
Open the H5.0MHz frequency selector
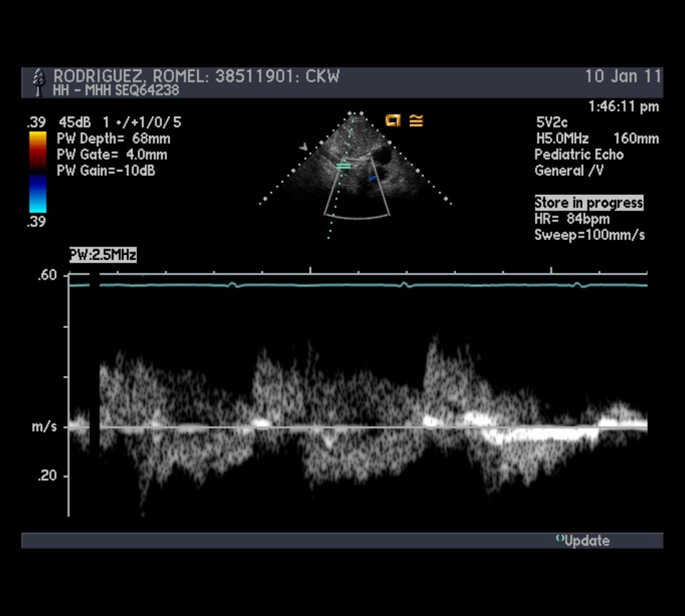pos(564,138)
